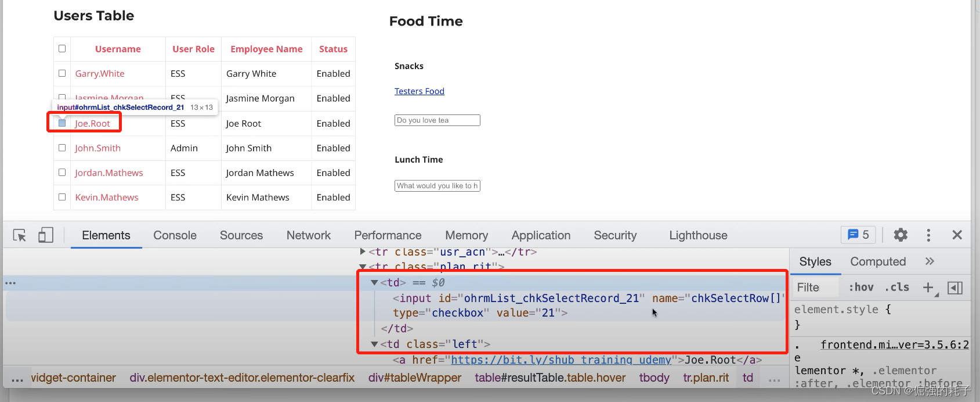Open the ellipsis beside selected td node
This screenshot has width=980, height=402.
[x=10, y=283]
